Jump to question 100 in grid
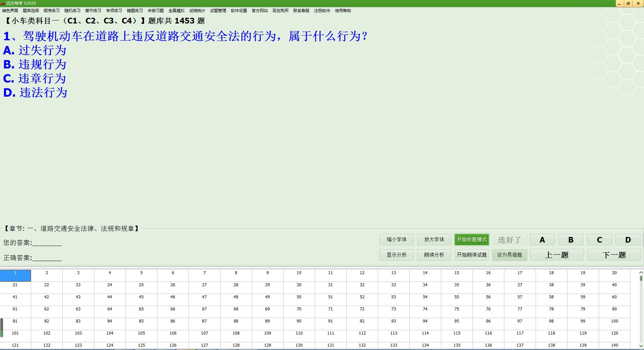 tap(614, 324)
